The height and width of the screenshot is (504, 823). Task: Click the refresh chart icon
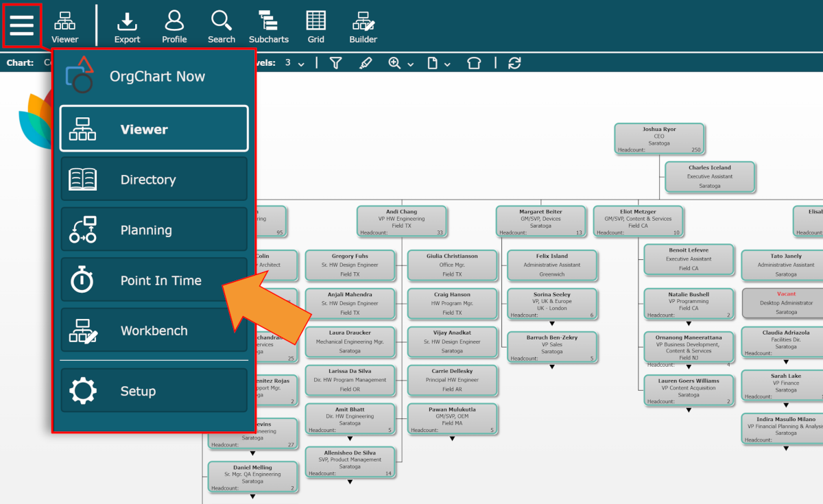click(x=514, y=63)
